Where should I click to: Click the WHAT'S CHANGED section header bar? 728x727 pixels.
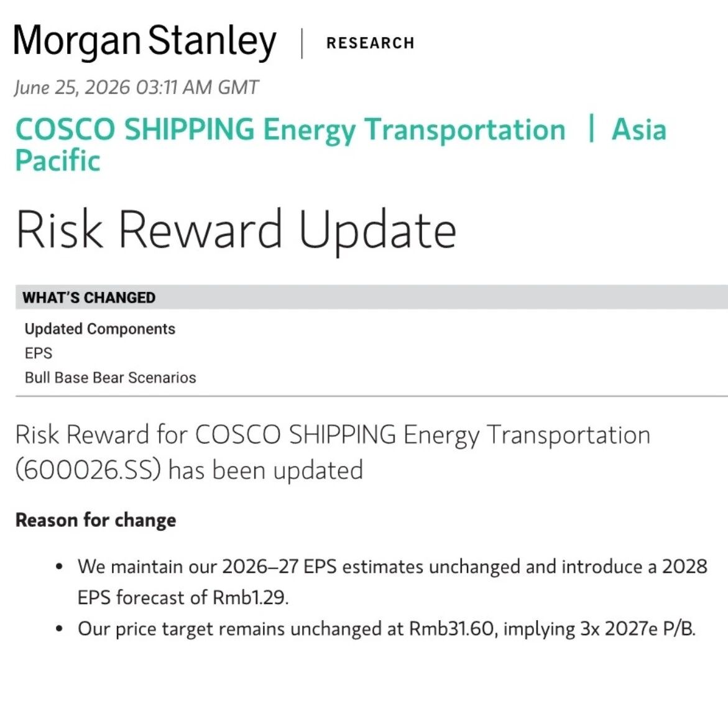tap(371, 298)
